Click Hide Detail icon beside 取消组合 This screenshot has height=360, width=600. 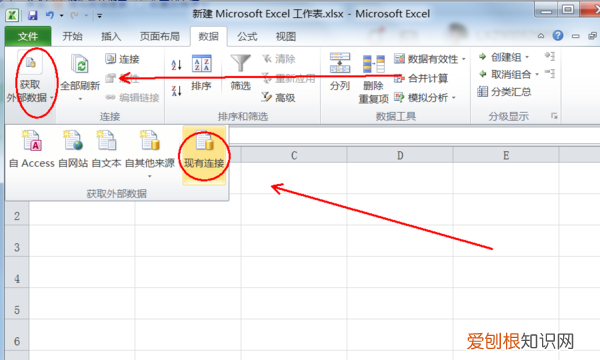click(550, 73)
